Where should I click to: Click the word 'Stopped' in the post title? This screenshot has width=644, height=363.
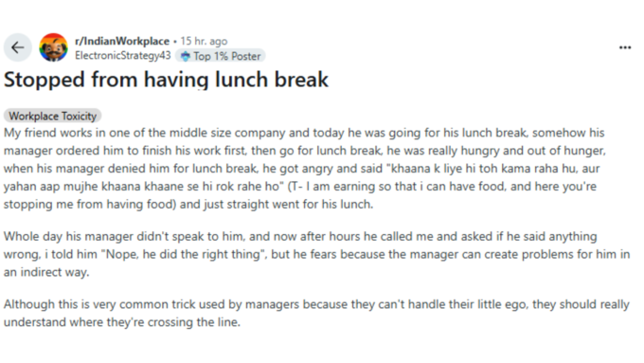click(x=45, y=80)
